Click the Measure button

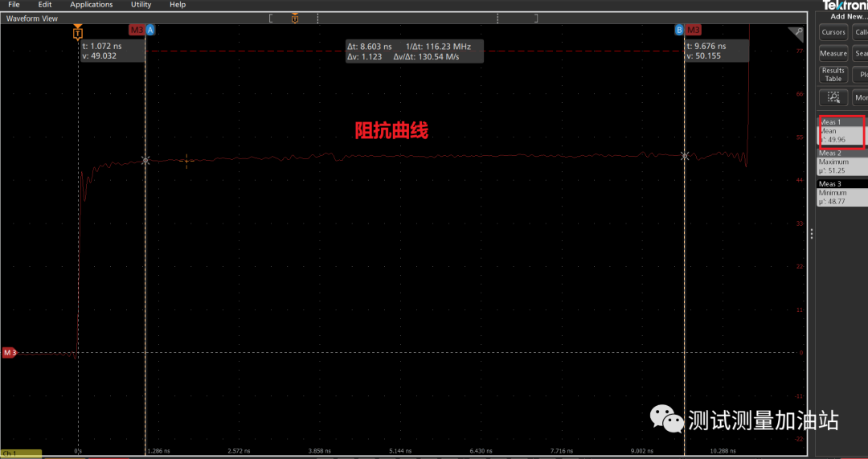[833, 54]
